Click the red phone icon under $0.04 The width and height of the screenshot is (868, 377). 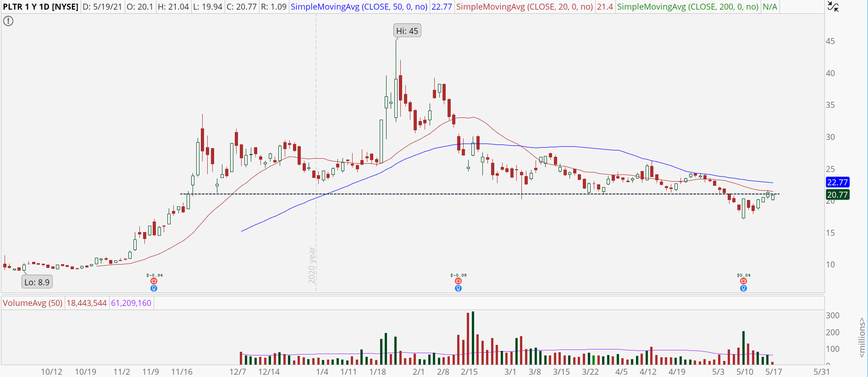tap(743, 281)
